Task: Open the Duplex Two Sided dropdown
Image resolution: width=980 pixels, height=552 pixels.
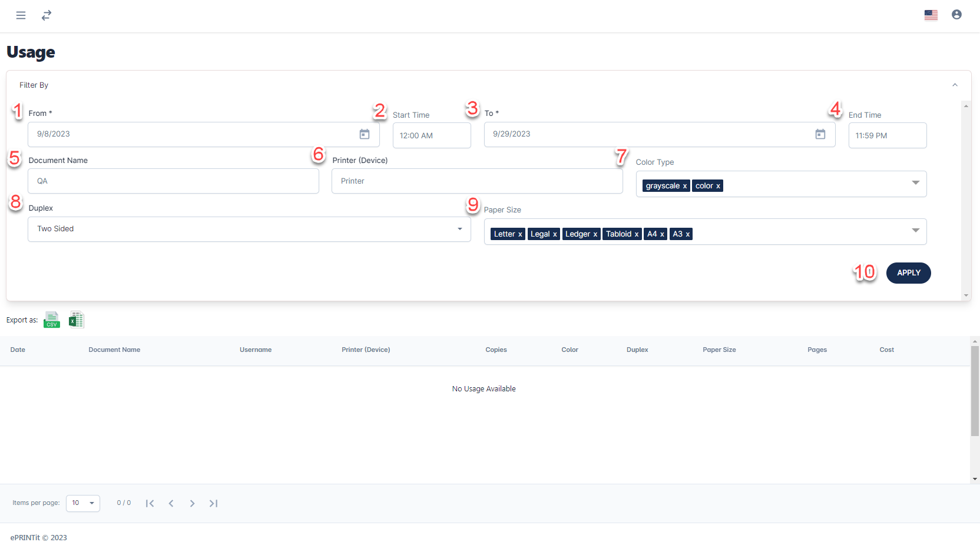Action: (459, 229)
